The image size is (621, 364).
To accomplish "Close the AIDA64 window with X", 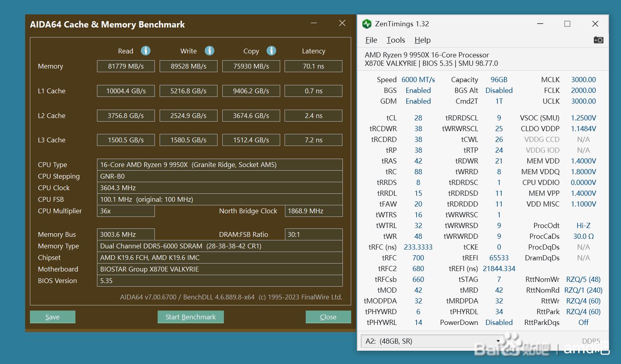I will click(x=342, y=23).
